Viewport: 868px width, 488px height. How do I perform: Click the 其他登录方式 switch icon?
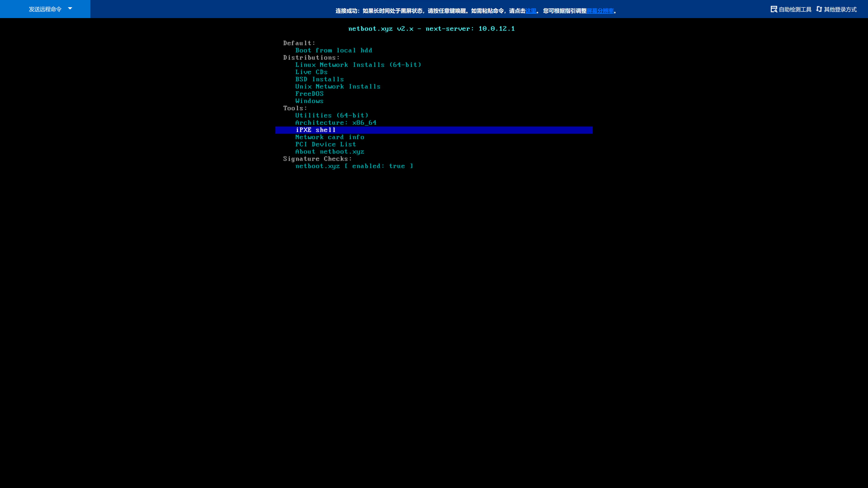point(819,9)
